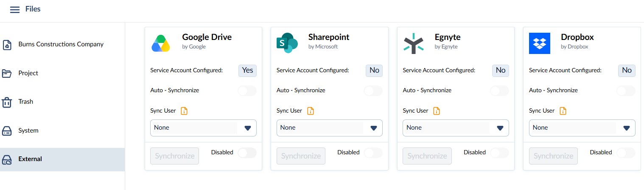Enable the Disabled switch on Dropbox card
This screenshot has width=644, height=190.
(626, 153)
